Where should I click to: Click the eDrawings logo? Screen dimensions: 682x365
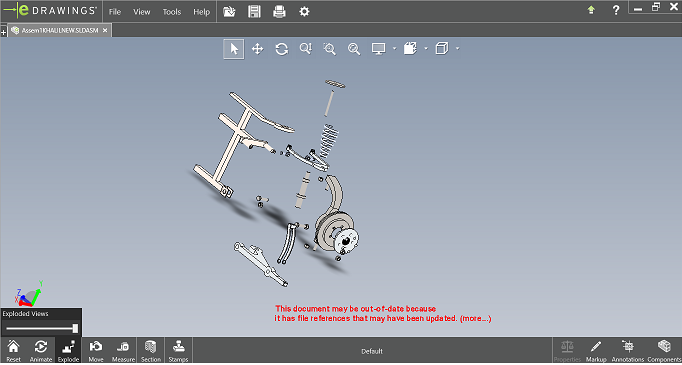pyautogui.click(x=51, y=10)
